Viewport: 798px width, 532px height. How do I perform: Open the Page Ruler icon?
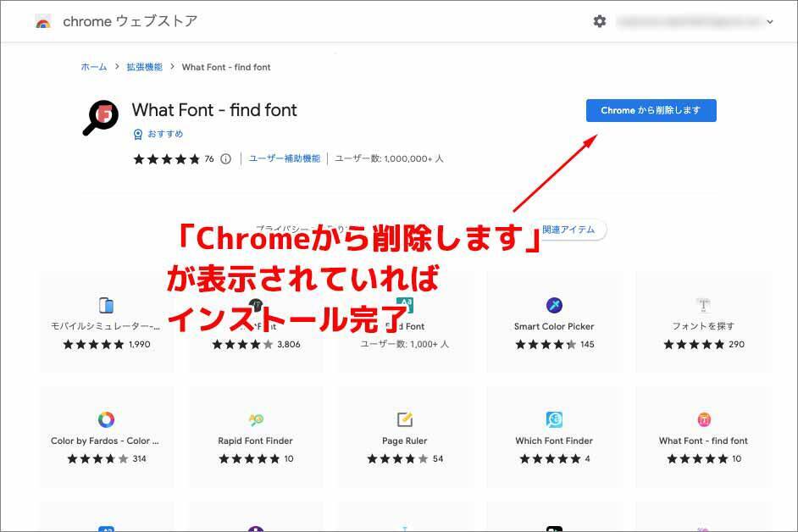[x=405, y=419]
